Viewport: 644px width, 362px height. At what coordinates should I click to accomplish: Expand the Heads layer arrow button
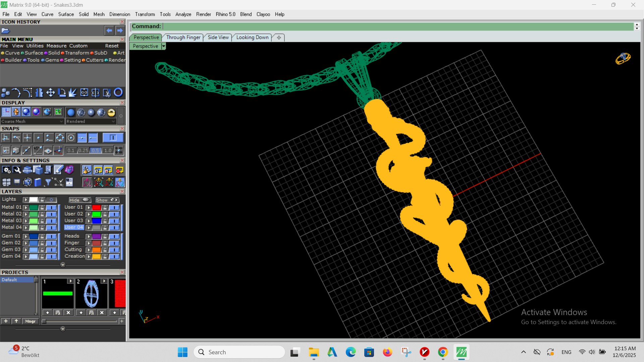(x=89, y=237)
